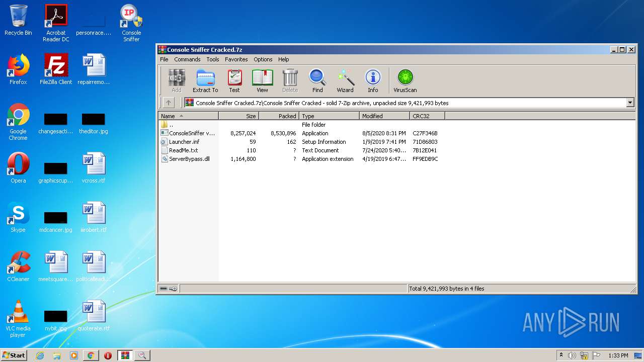
Task: Click the drive/key status bar icon
Action: [168, 289]
